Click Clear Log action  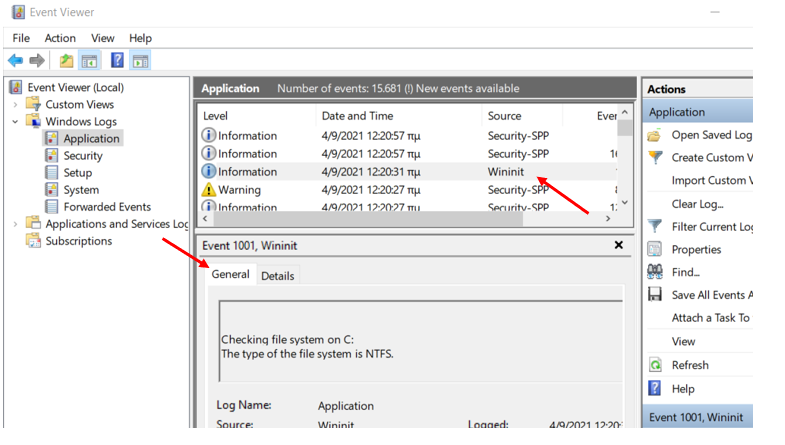[x=697, y=204]
